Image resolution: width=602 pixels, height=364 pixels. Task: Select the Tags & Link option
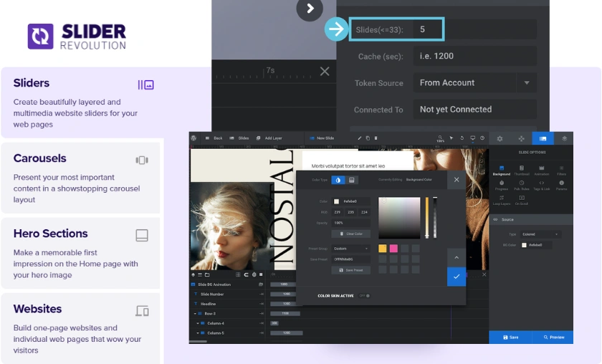point(542,186)
